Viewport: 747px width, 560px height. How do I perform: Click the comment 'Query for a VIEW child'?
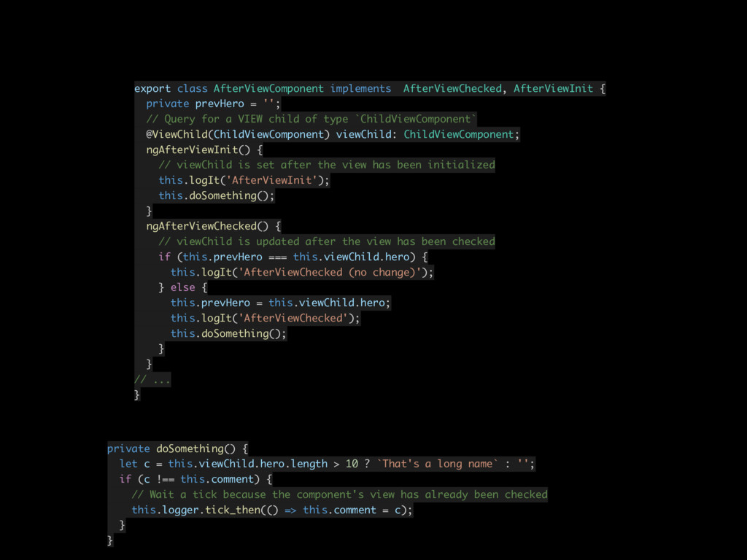(x=311, y=119)
